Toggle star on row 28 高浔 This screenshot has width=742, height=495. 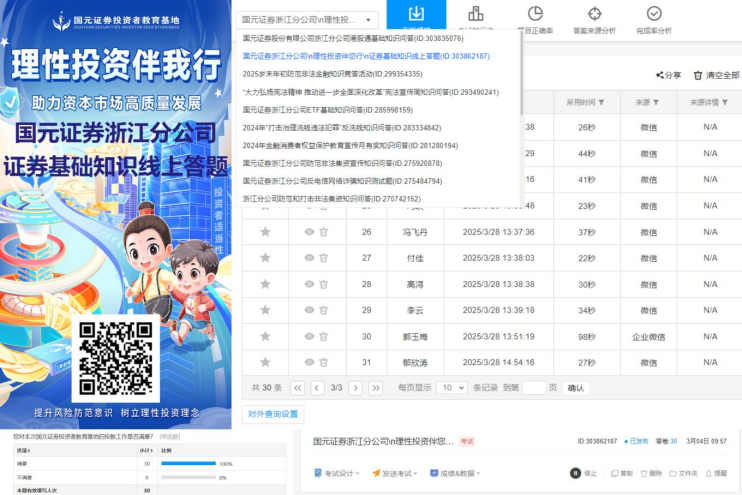[265, 284]
